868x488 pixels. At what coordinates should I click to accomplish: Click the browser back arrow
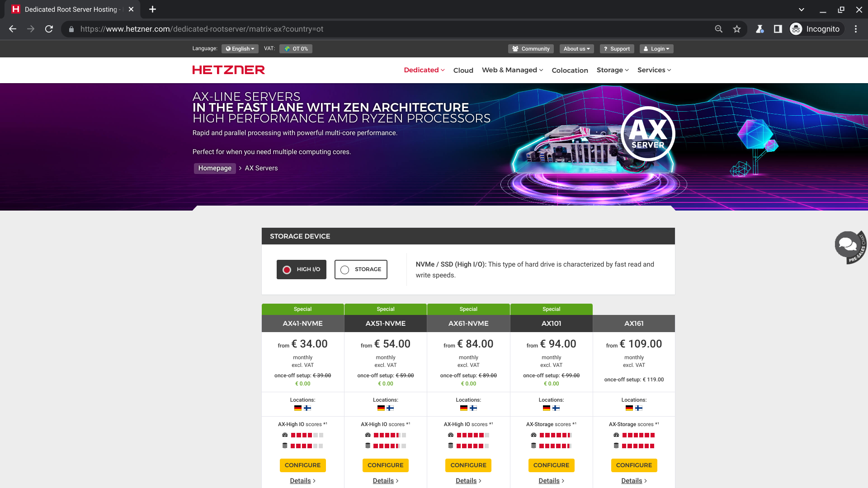tap(13, 29)
